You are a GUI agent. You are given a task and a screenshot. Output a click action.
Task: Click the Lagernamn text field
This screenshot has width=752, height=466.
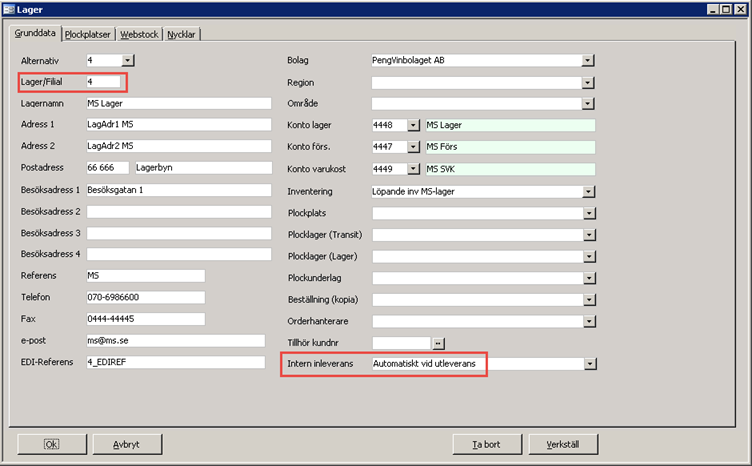(178, 103)
